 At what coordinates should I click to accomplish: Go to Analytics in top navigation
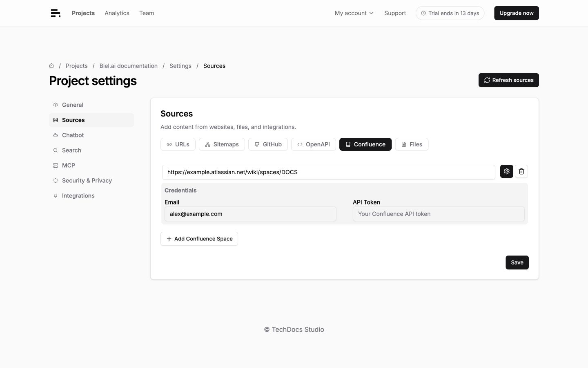pos(117,13)
